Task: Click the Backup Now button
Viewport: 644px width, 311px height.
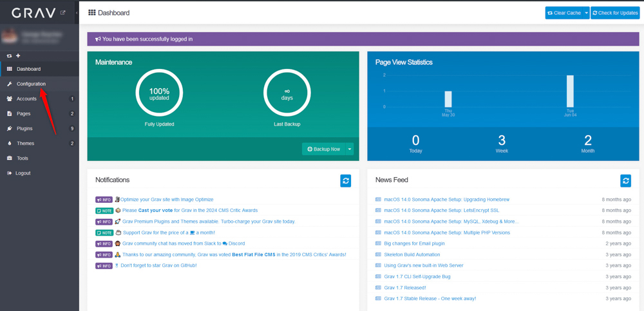Action: [324, 149]
